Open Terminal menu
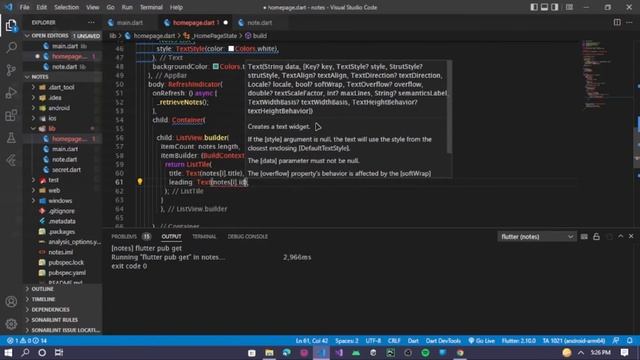 click(x=151, y=7)
